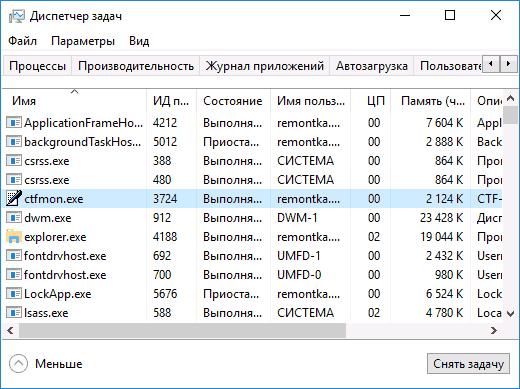
Task: Minimize the Task Manager window
Action: 405,15
